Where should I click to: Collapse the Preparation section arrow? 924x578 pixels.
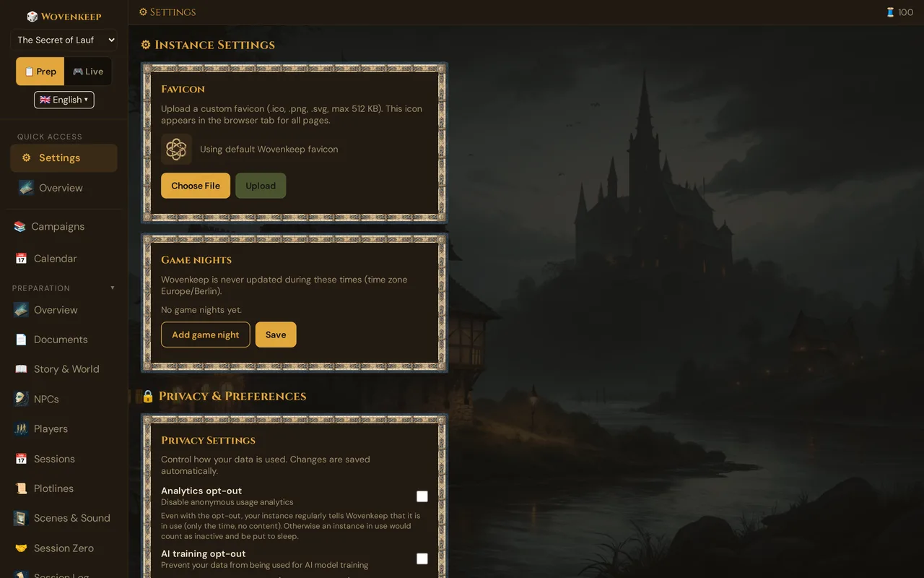click(113, 288)
